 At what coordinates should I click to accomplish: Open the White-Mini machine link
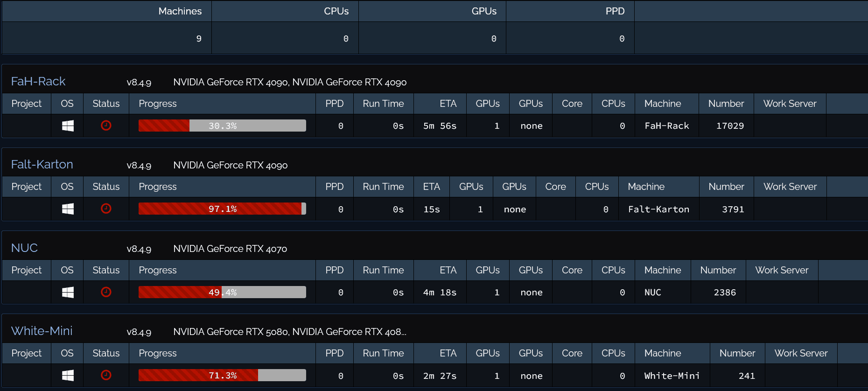point(42,331)
